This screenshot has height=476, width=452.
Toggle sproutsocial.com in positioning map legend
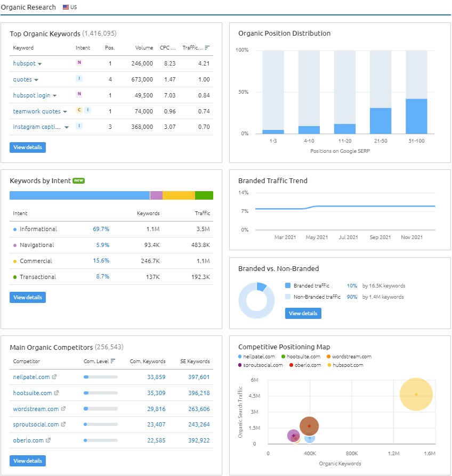[260, 365]
